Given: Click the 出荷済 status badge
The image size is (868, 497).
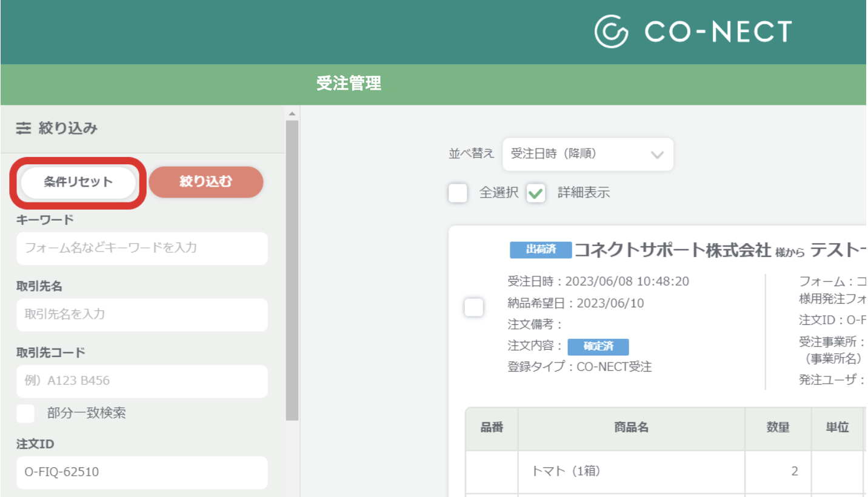Looking at the screenshot, I should pos(541,250).
